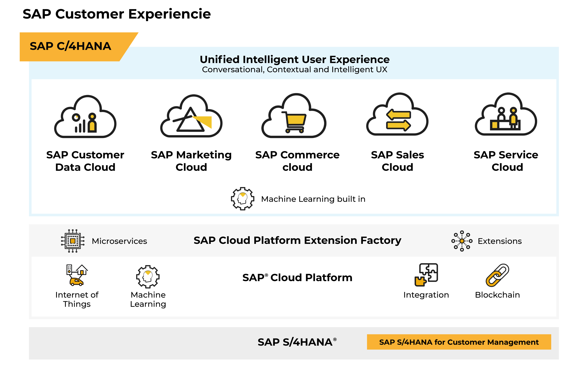Click the Internet of Things icon
The width and height of the screenshot is (588, 369).
(x=77, y=275)
